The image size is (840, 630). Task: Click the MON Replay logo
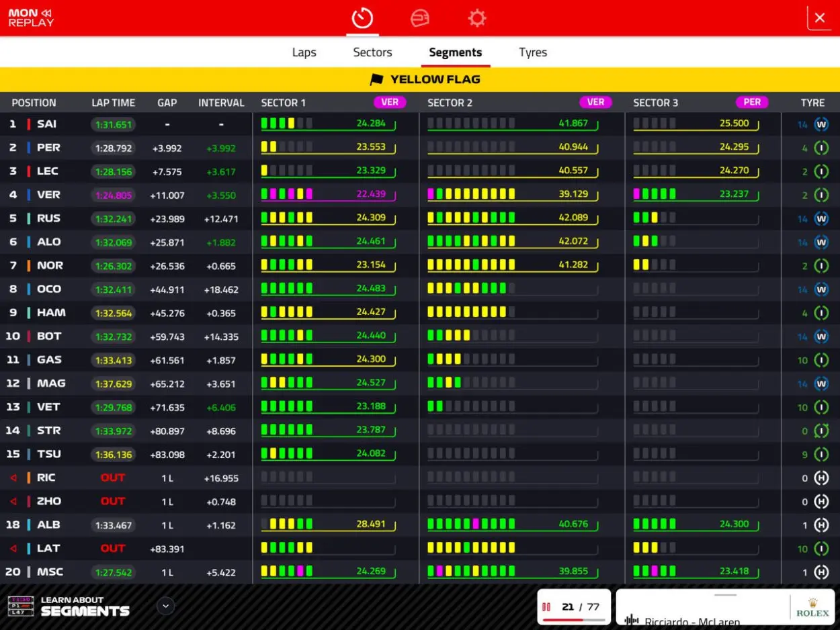click(x=31, y=18)
